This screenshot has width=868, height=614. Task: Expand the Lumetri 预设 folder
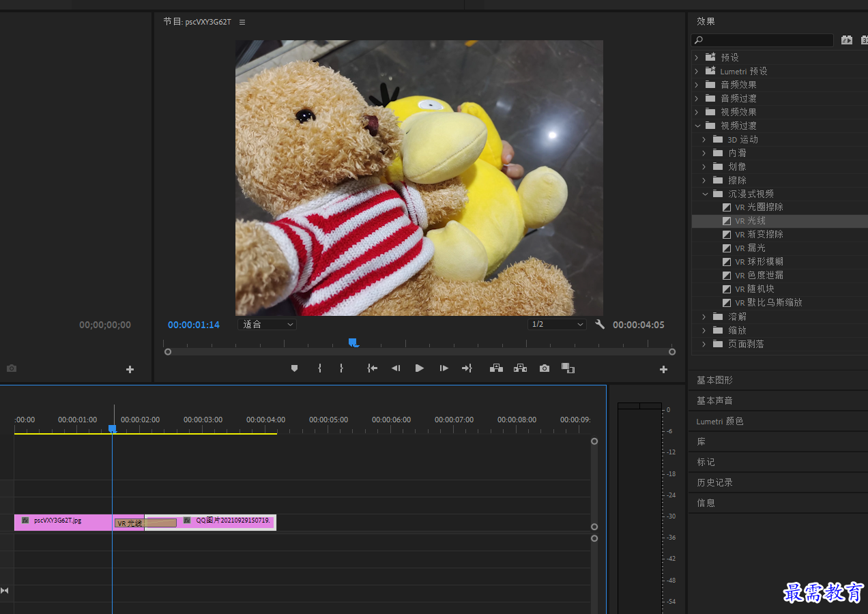point(697,71)
